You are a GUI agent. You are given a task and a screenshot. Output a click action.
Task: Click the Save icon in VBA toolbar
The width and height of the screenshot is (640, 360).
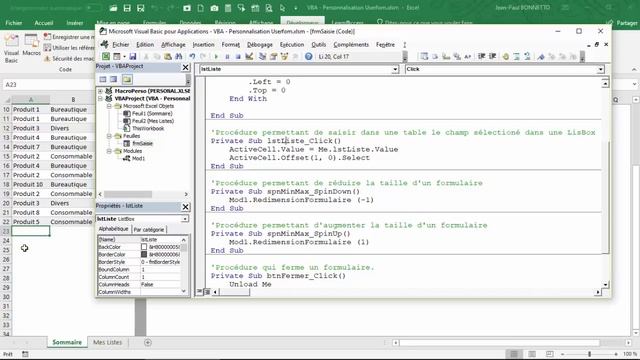(x=133, y=56)
